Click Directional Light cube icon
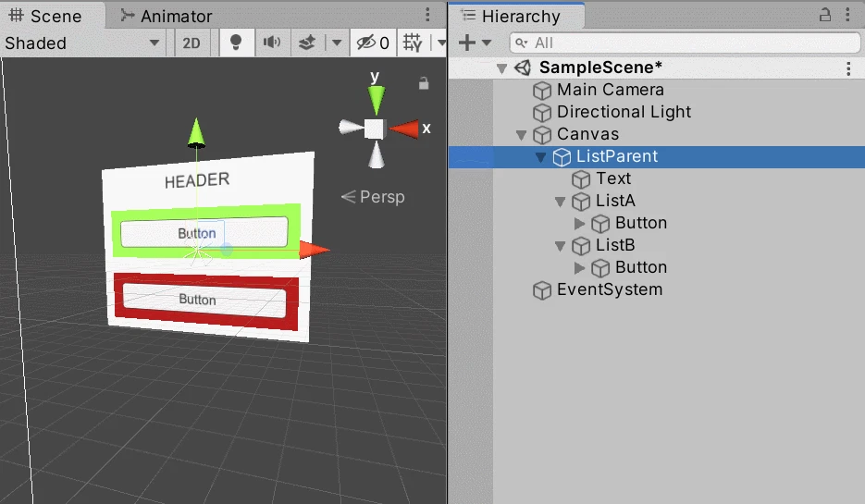 pyautogui.click(x=542, y=113)
